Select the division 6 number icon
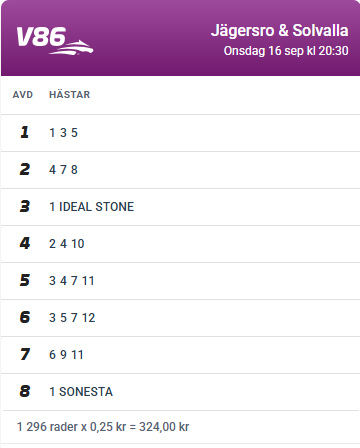 [25, 317]
